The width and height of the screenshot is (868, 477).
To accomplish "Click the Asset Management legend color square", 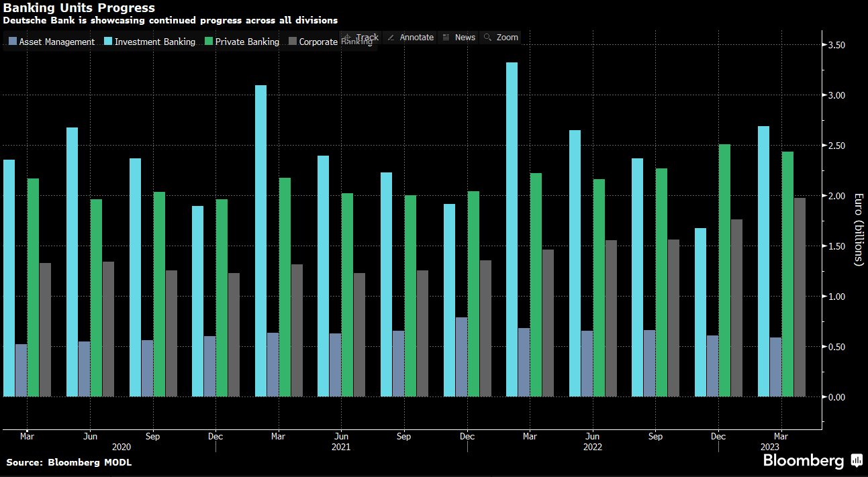I will pyautogui.click(x=13, y=42).
